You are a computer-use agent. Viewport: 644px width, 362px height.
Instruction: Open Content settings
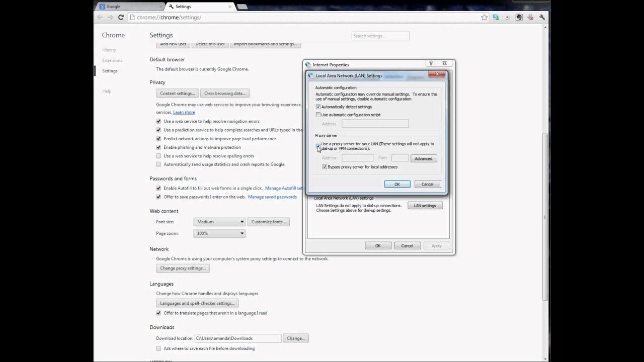click(x=178, y=94)
